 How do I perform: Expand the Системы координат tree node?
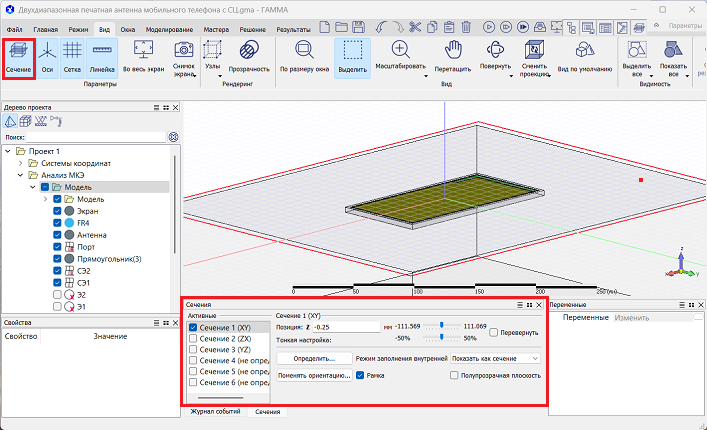point(19,163)
